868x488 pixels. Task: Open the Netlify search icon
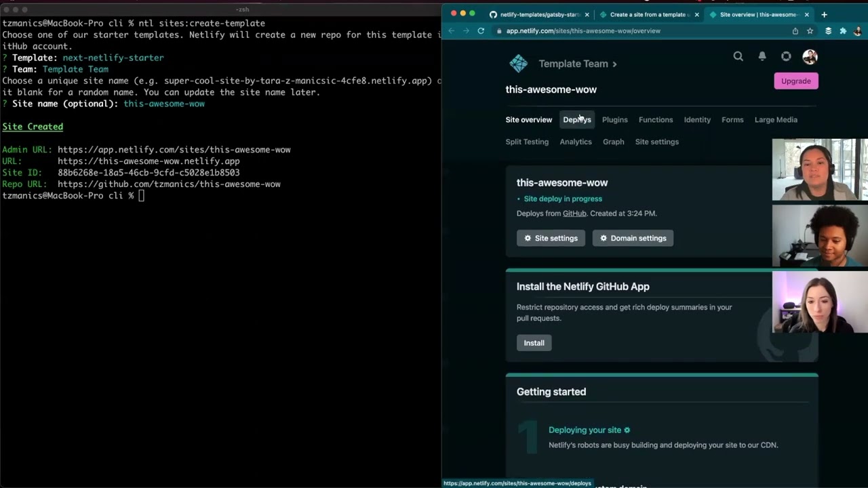[738, 56]
